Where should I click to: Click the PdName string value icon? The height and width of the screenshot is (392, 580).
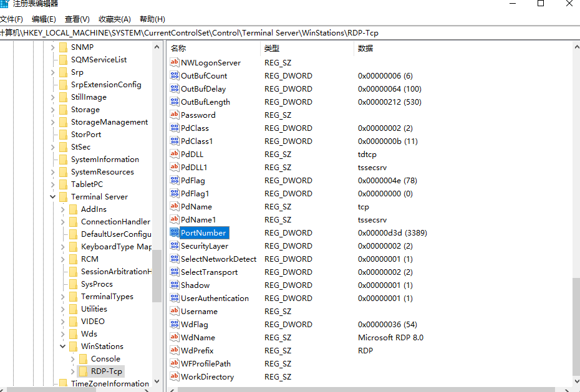tap(175, 206)
